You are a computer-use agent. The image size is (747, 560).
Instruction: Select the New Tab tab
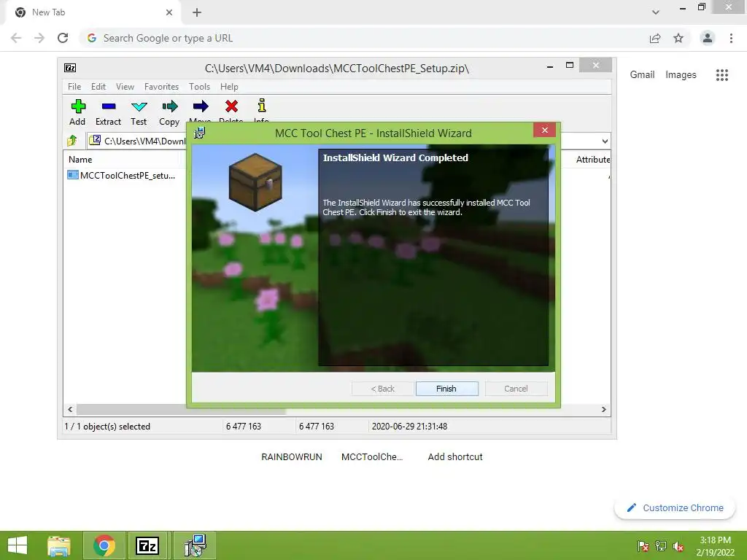click(x=93, y=12)
